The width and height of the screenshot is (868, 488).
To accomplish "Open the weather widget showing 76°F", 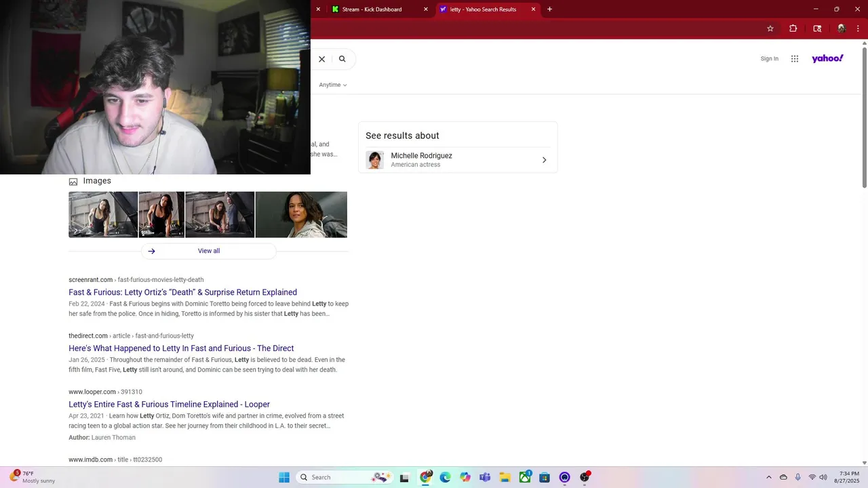I will tap(32, 477).
